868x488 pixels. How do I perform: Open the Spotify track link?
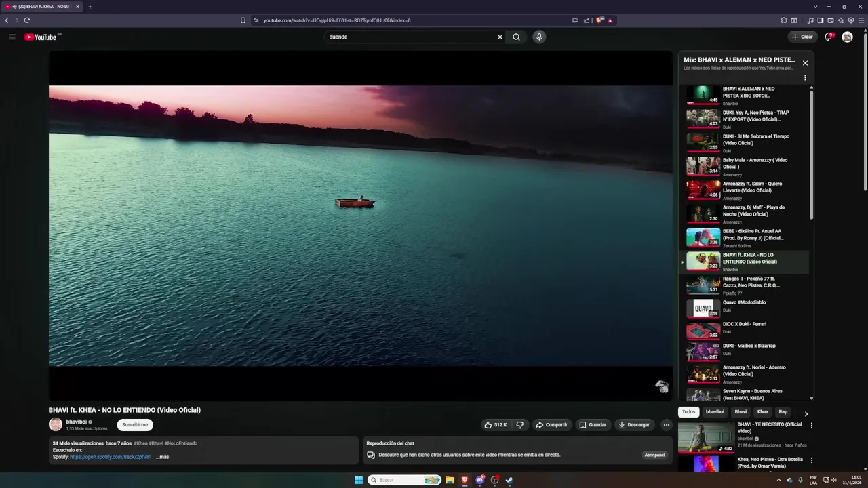110,457
